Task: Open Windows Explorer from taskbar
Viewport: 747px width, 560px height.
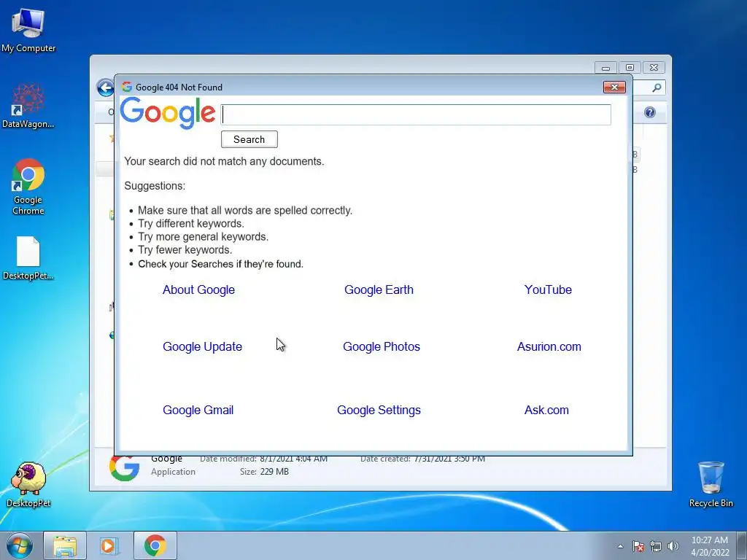Action: click(x=65, y=545)
